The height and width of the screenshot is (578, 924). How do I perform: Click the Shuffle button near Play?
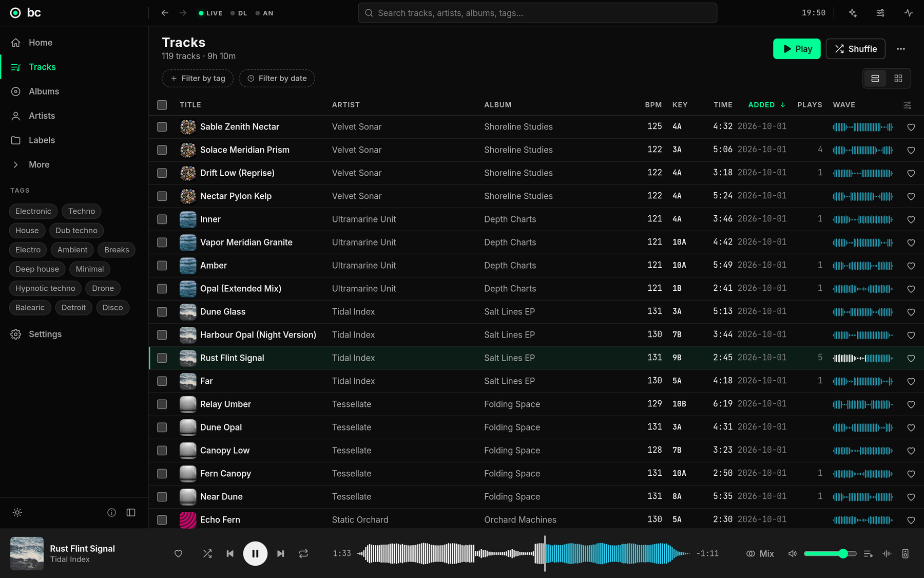855,49
